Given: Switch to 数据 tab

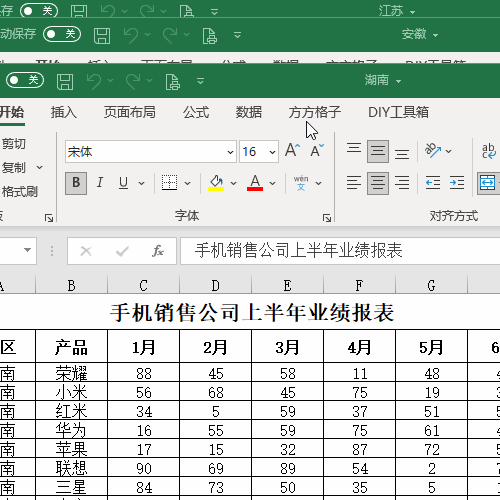Looking at the screenshot, I should tap(249, 112).
